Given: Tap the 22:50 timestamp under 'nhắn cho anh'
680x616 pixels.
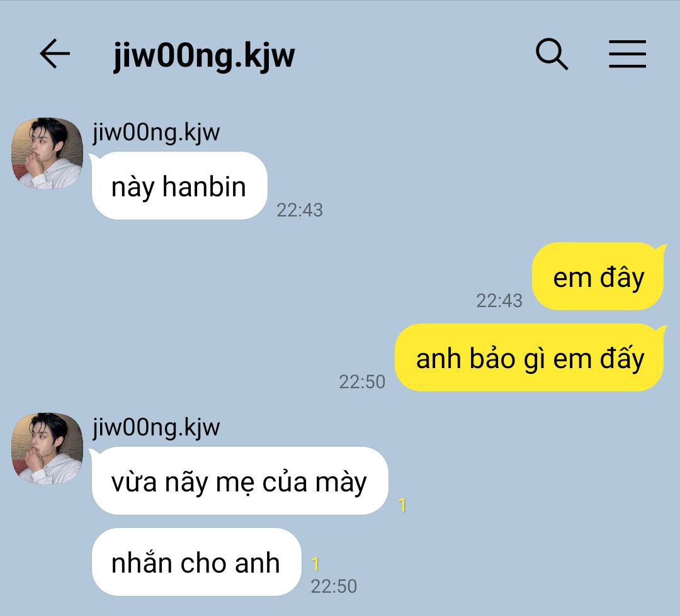Looking at the screenshot, I should 334,586.
